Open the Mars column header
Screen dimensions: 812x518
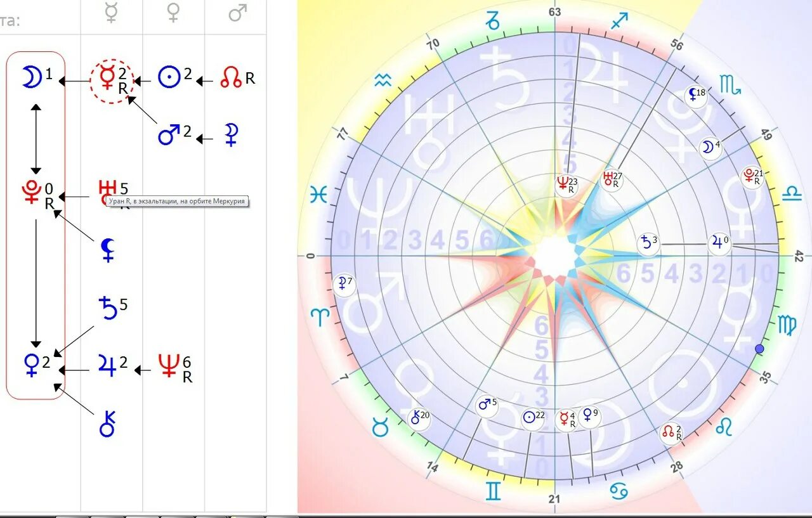237,14
